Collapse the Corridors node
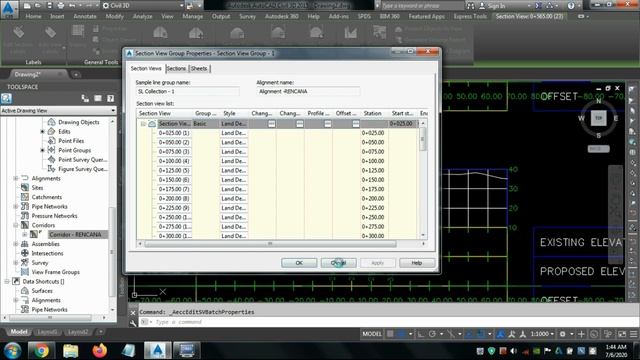Screen dimensions: 640x360 coord(16,225)
